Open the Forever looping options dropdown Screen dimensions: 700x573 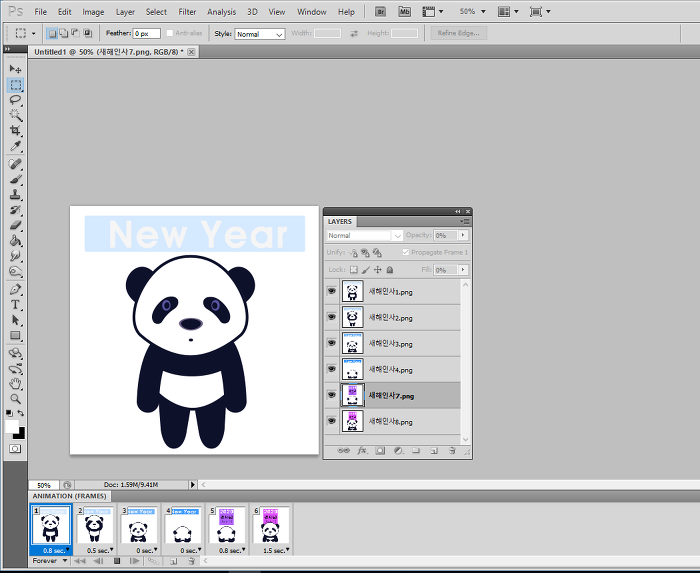tap(50, 561)
